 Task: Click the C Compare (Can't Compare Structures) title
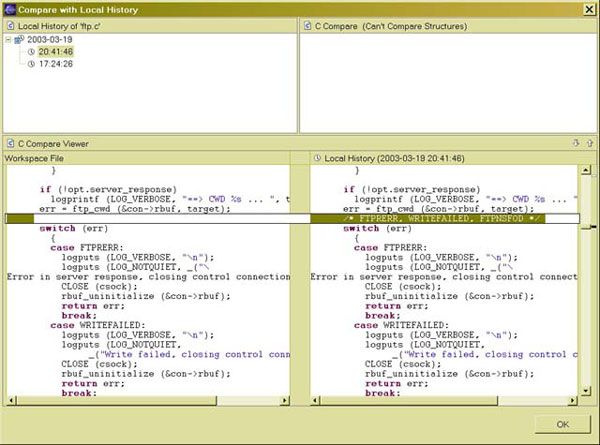pos(391,26)
